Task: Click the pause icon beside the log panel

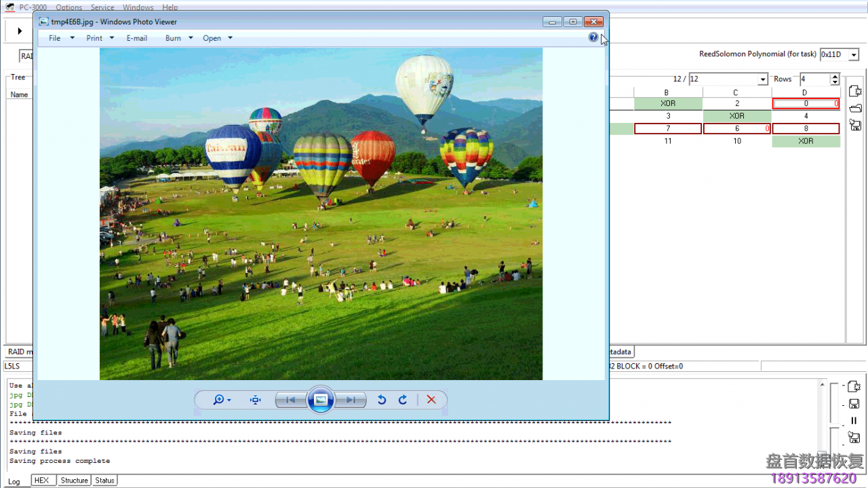Action: point(854,420)
